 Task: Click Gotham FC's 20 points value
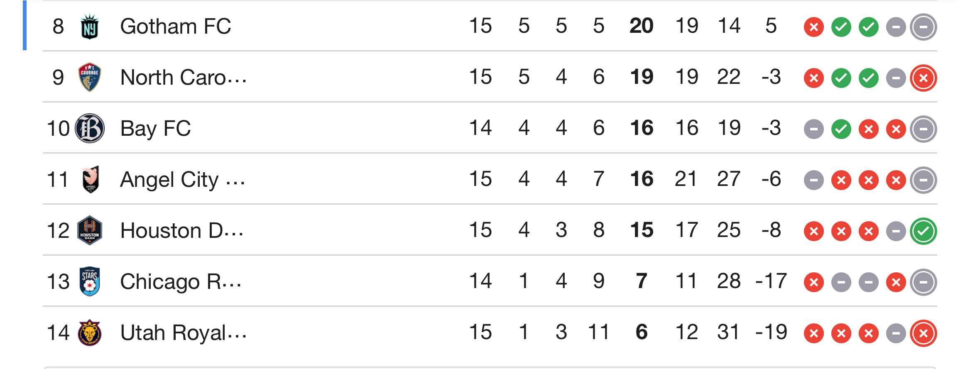click(641, 26)
